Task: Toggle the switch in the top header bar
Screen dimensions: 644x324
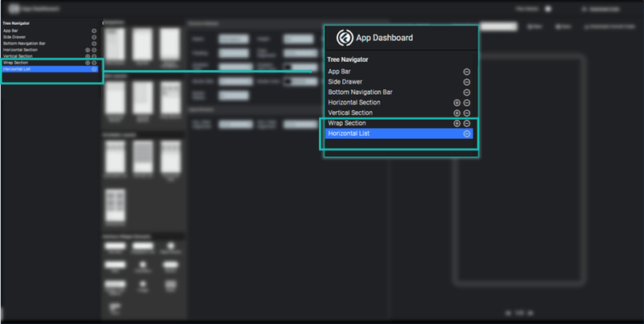Action: [548, 9]
